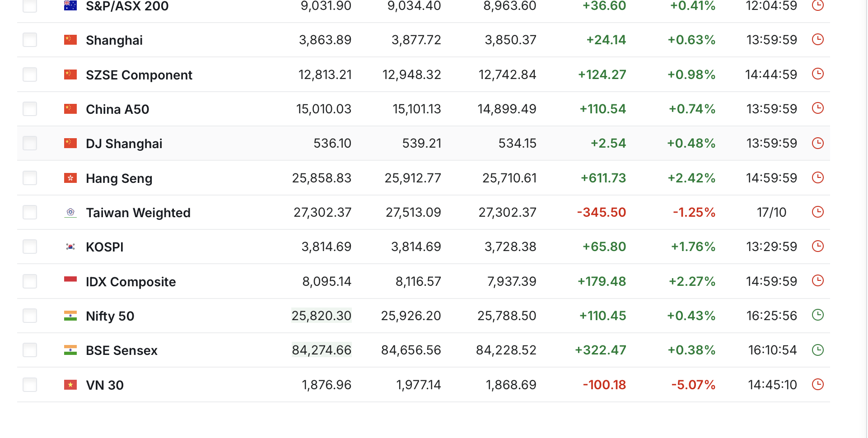This screenshot has width=868, height=438.
Task: Click the Taiwan Weighted clock icon
Action: pyautogui.click(x=817, y=212)
